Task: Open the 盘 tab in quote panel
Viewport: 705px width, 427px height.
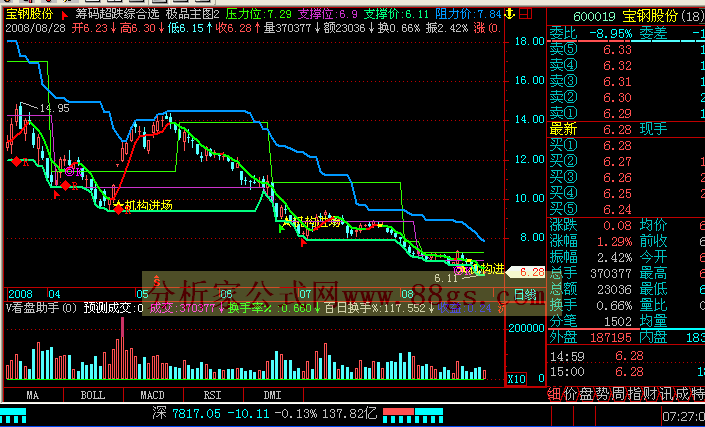Action: 585,394
